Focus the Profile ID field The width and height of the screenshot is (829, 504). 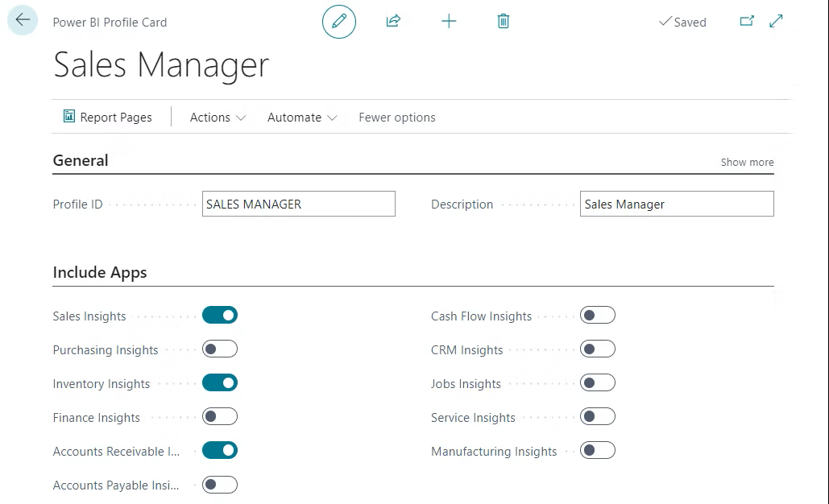coord(299,204)
